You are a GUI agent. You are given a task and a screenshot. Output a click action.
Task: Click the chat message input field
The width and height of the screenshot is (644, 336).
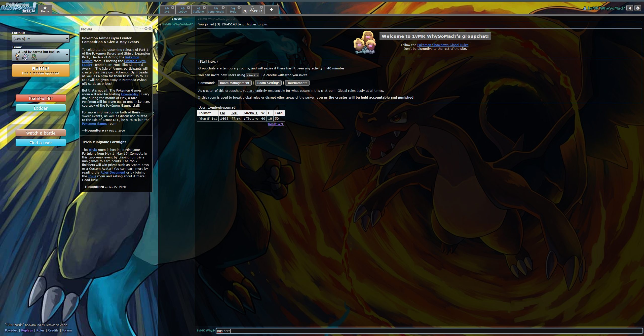point(428,331)
